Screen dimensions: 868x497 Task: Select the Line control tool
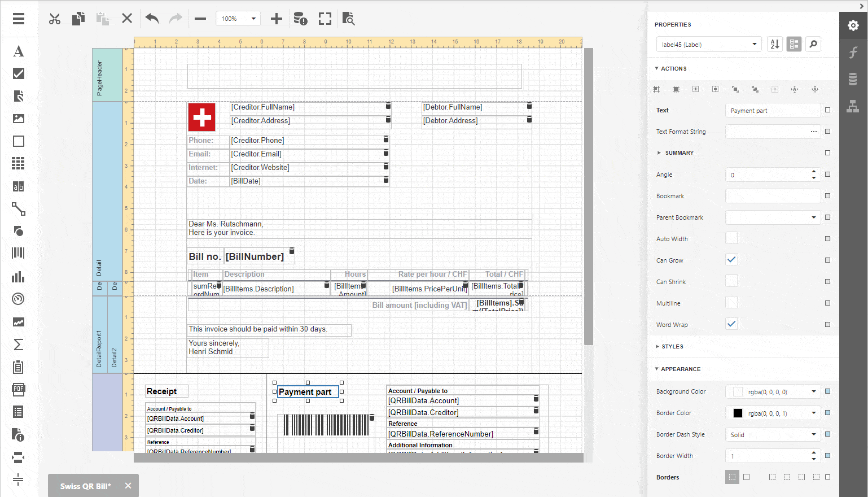point(19,209)
